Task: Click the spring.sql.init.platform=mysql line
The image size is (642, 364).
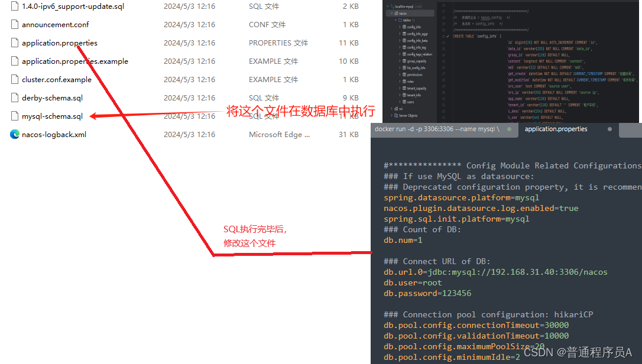Action: coord(456,219)
